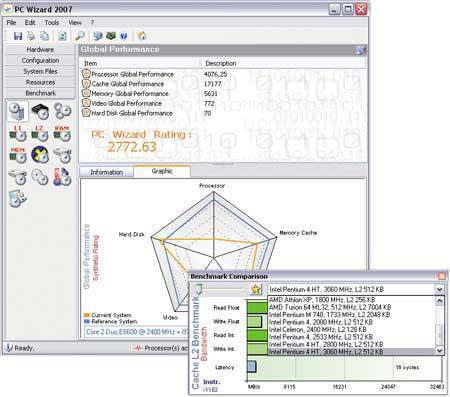This screenshot has height=397, width=450.
Task: Select the L1 cache benchmark icon
Action: coord(18,133)
